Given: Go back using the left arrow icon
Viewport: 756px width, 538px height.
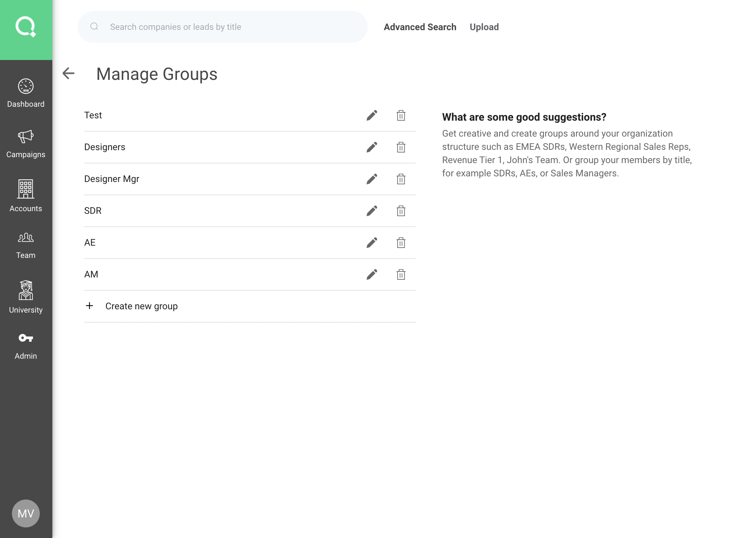Looking at the screenshot, I should 69,73.
